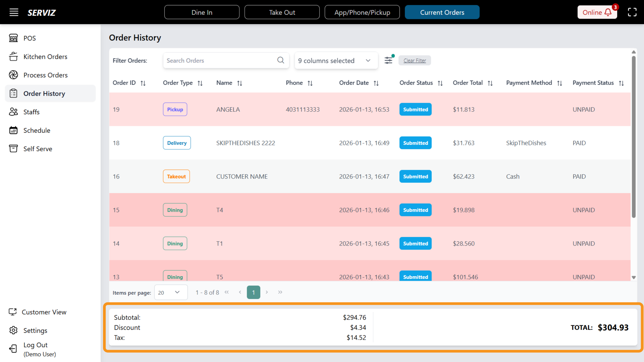The height and width of the screenshot is (362, 644).
Task: Click the Settings gear icon
Action: 13,330
